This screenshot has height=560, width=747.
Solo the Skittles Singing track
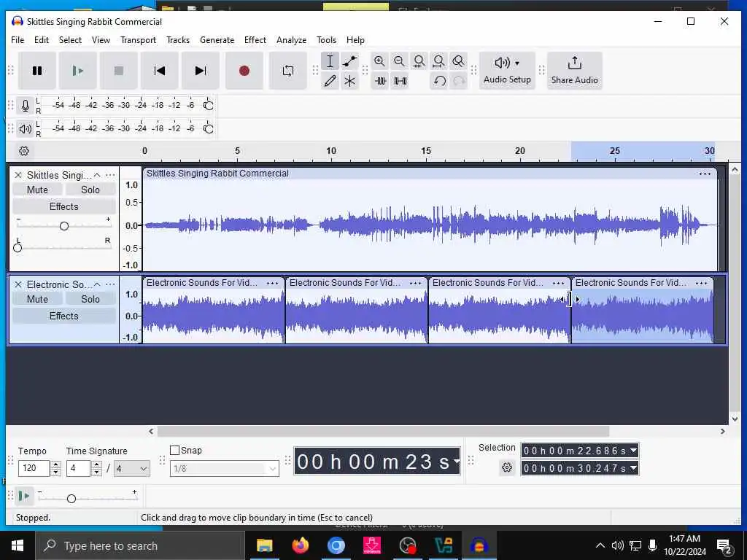(x=90, y=190)
